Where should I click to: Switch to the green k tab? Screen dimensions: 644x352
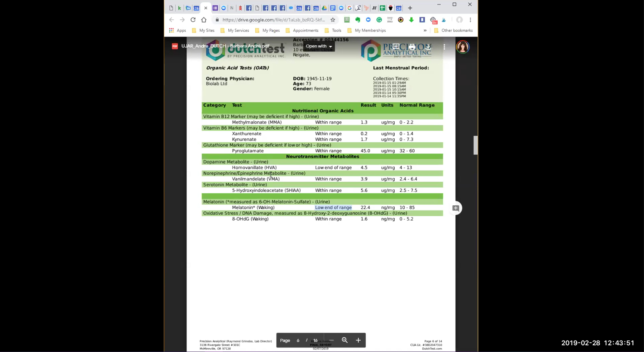pyautogui.click(x=179, y=8)
